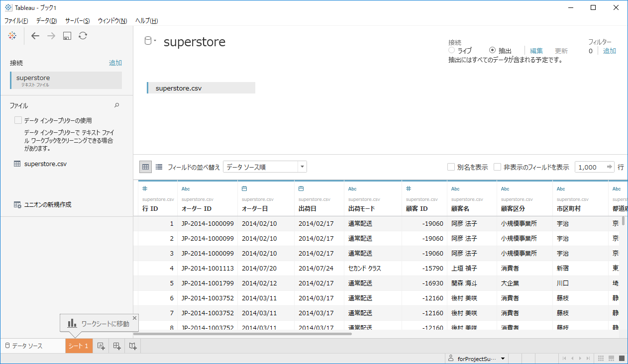Expand the database icon dropdown arrow
Image resolution: width=628 pixels, height=364 pixels.
155,41
